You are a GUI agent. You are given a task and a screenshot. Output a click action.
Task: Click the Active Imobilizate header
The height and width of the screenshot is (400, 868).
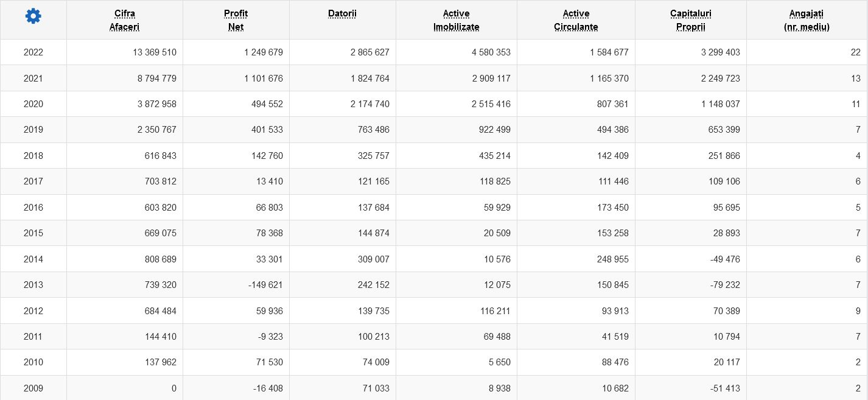[x=456, y=20]
